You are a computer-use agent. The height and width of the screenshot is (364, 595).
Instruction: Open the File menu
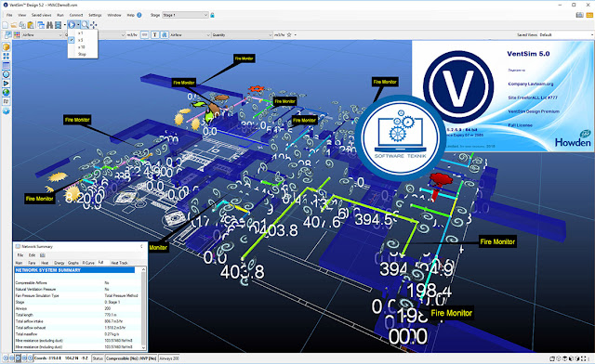point(9,15)
